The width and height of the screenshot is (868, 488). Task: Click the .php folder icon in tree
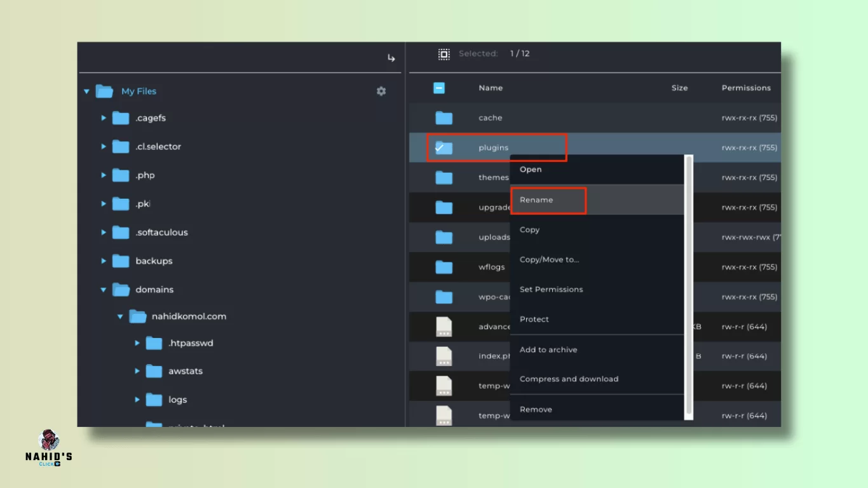[x=121, y=175]
